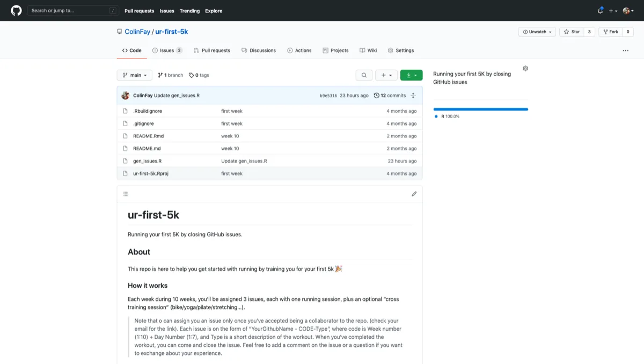
Task: Open the three-dots overflow menu at the right of the tabs
Action: pos(625,50)
